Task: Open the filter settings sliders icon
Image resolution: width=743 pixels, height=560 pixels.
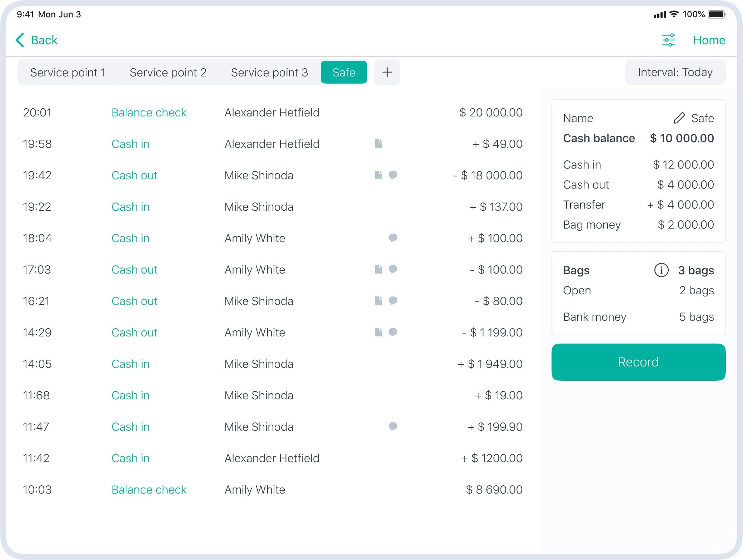Action: pyautogui.click(x=668, y=40)
